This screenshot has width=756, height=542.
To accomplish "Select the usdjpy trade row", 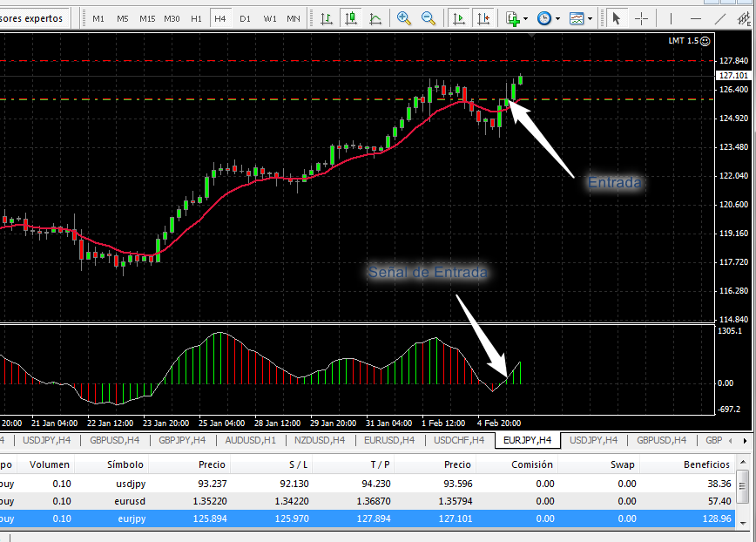I will tap(368, 484).
